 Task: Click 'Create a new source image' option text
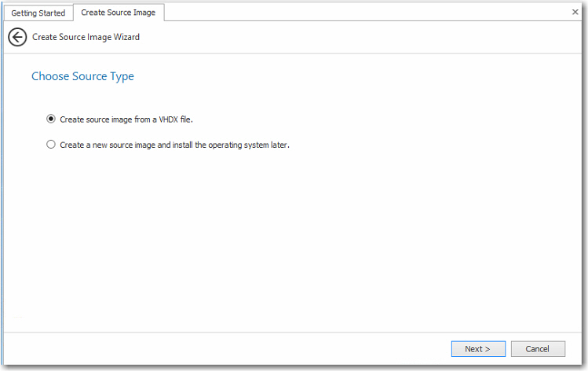(x=108, y=145)
